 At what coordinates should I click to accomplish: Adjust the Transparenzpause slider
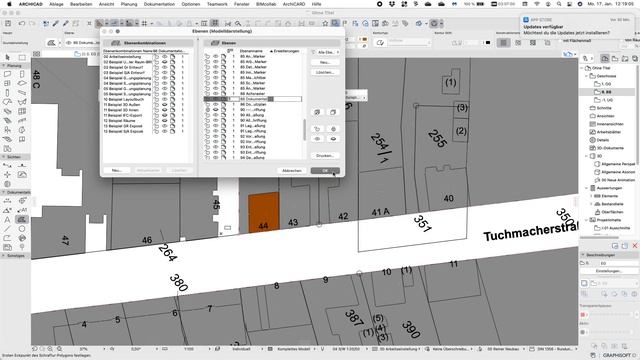click(x=610, y=315)
